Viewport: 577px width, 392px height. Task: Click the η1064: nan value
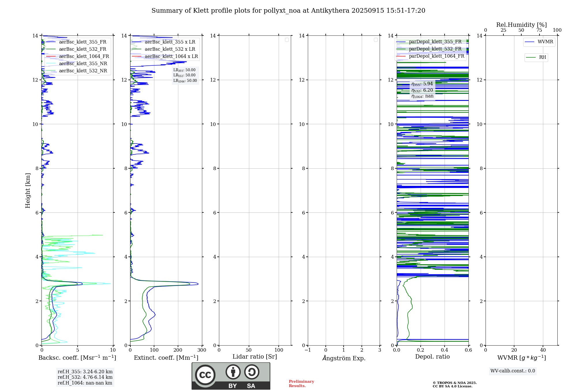tap(422, 96)
